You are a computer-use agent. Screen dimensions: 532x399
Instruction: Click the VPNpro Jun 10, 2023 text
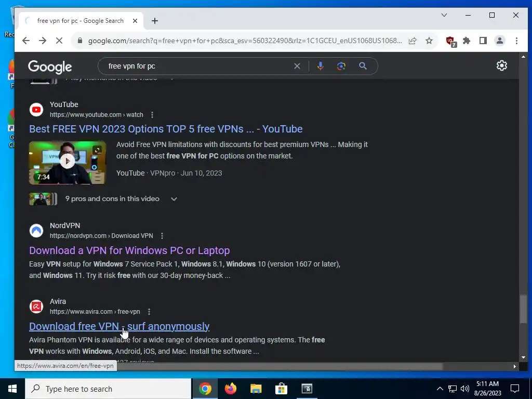click(x=186, y=173)
